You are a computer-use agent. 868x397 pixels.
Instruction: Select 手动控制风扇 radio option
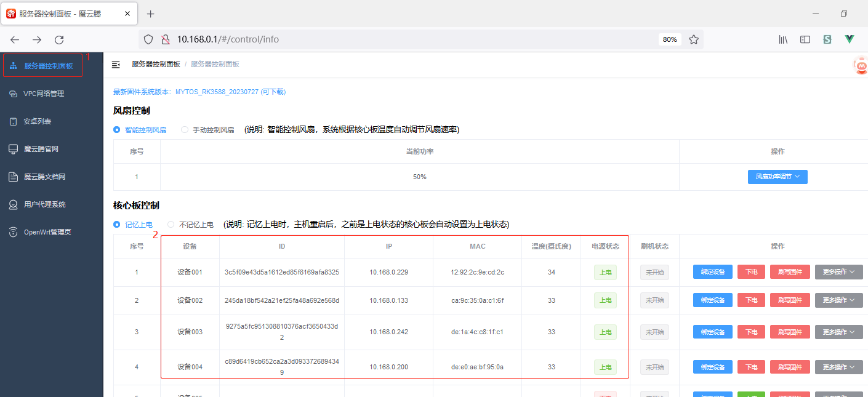pos(185,130)
